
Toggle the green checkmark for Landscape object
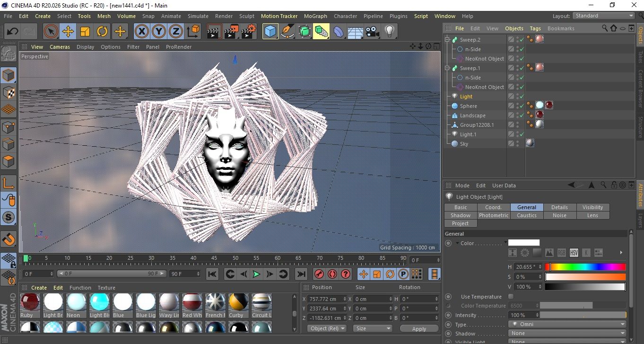point(522,115)
